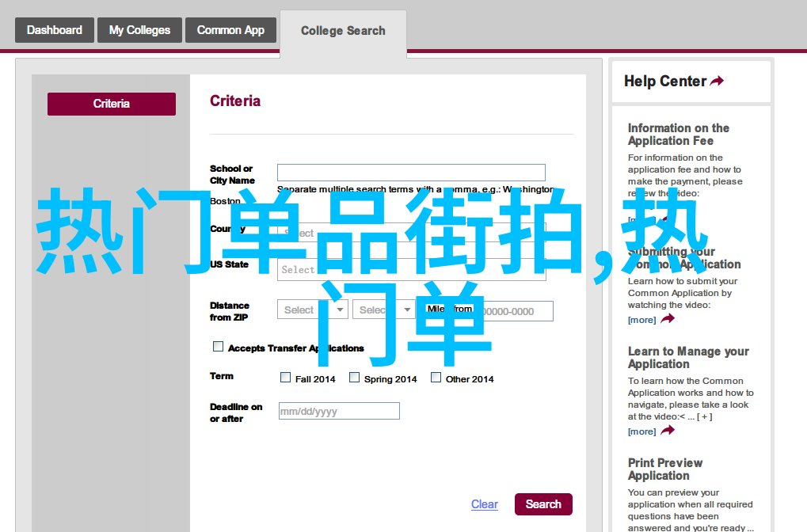
Task: Tick the Other 2014 checkbox
Action: point(436,378)
